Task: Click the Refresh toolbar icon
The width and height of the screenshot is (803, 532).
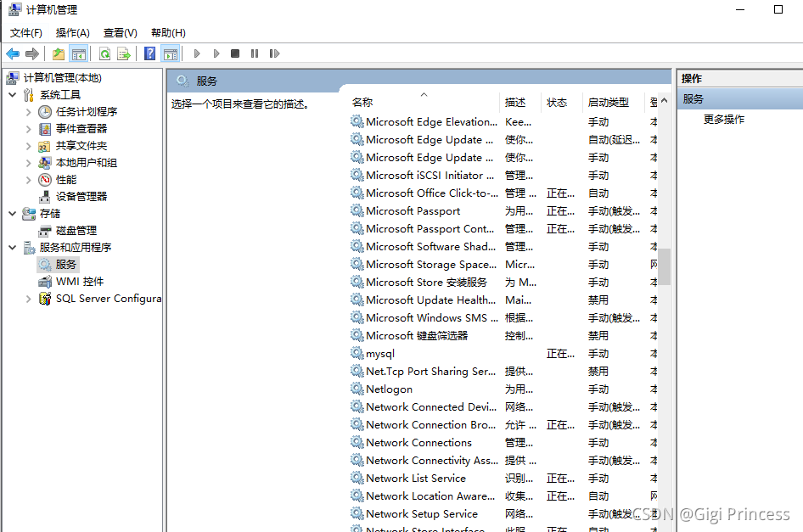Action: coord(105,53)
